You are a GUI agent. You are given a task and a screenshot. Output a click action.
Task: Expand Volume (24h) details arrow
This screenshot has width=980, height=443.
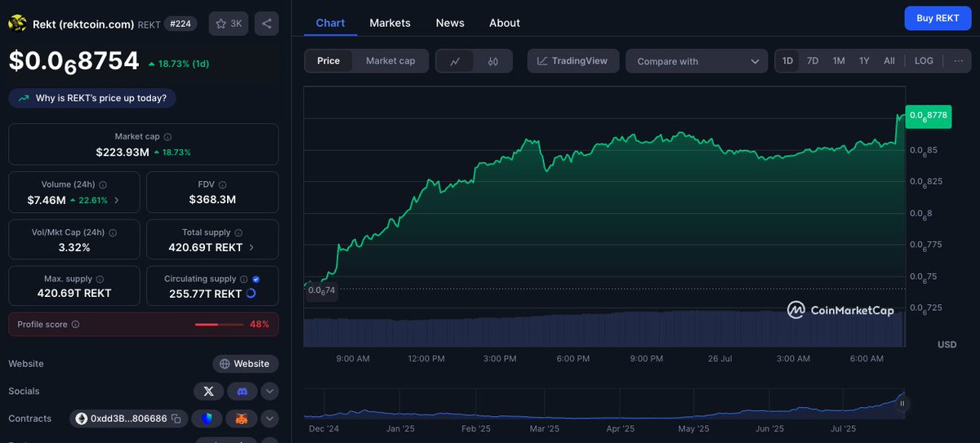click(116, 200)
